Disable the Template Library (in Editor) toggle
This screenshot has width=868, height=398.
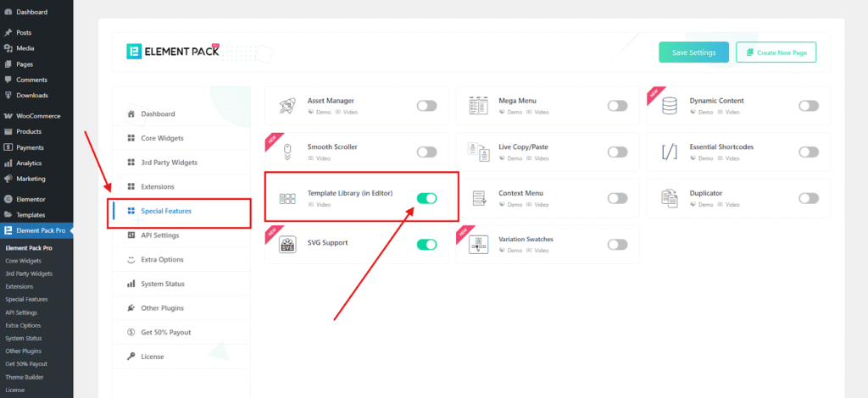pos(427,198)
